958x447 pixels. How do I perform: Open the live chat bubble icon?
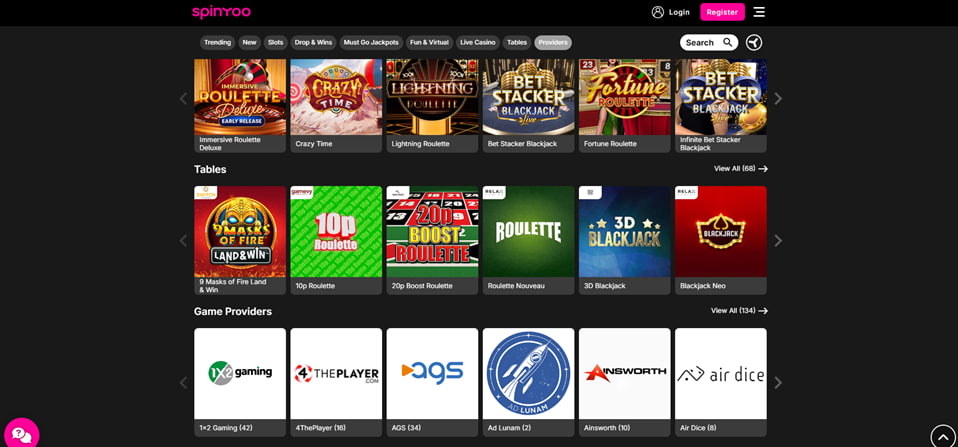pyautogui.click(x=21, y=434)
